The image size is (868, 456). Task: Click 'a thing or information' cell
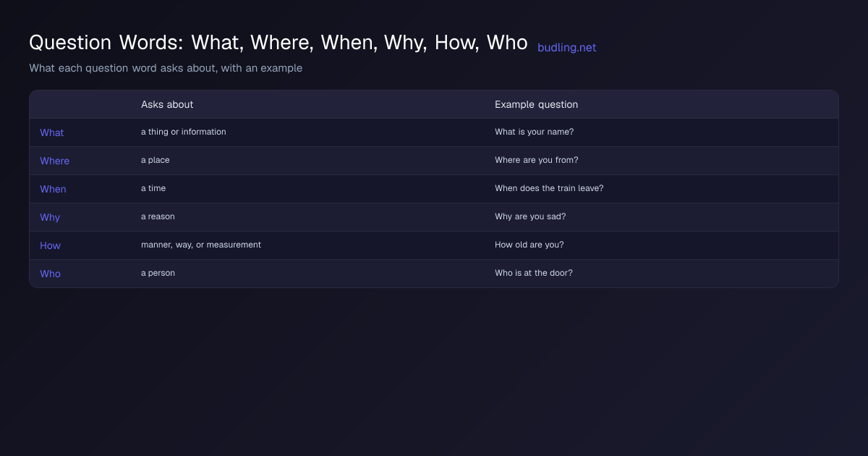[184, 132]
